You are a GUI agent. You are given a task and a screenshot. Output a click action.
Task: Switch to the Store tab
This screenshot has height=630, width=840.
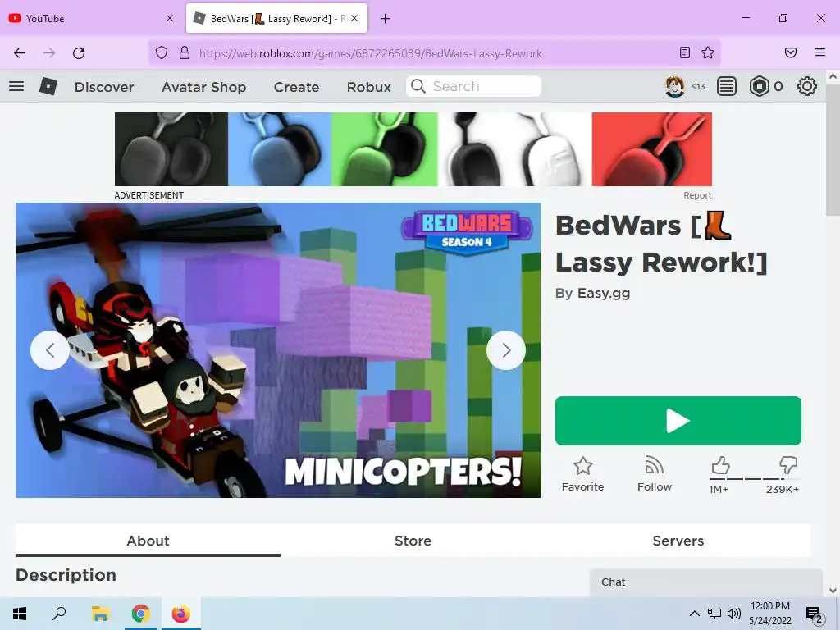[413, 541]
